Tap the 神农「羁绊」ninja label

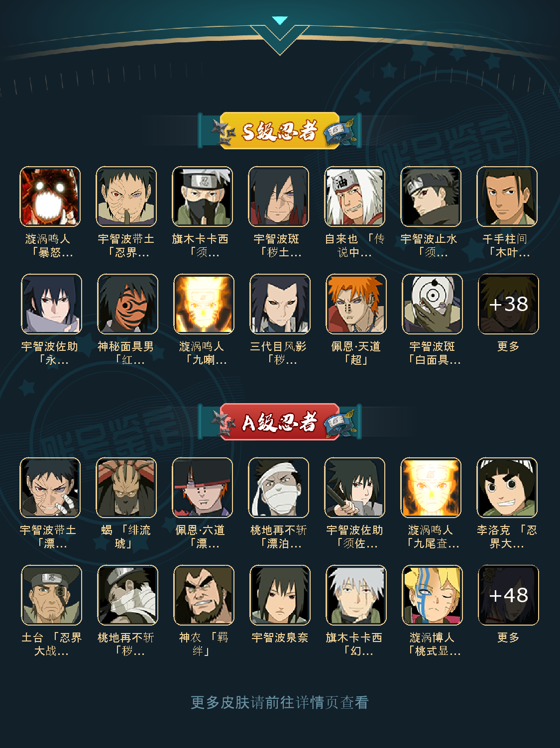204,644
